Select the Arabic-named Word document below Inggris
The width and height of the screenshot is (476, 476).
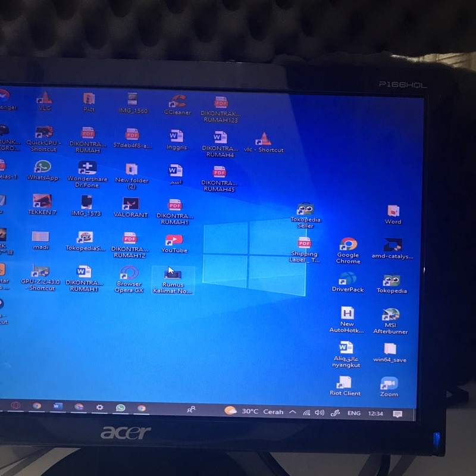[176, 174]
